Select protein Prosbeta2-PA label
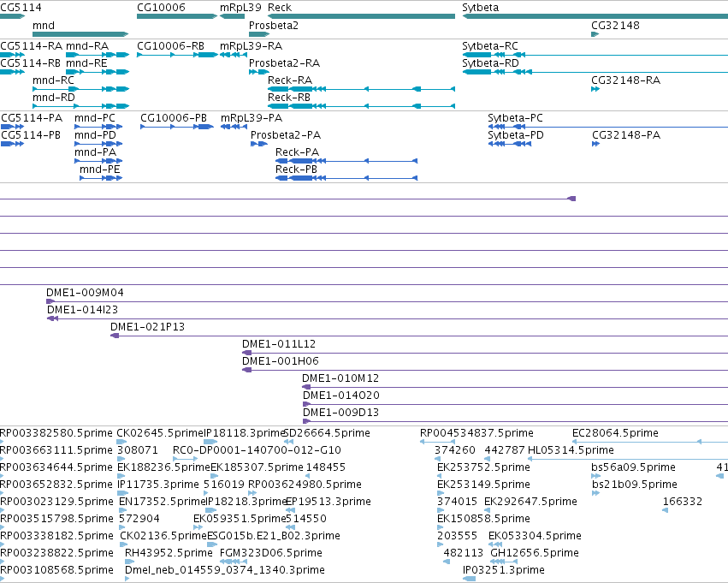Screen dimensions: 728x583 click(286, 135)
